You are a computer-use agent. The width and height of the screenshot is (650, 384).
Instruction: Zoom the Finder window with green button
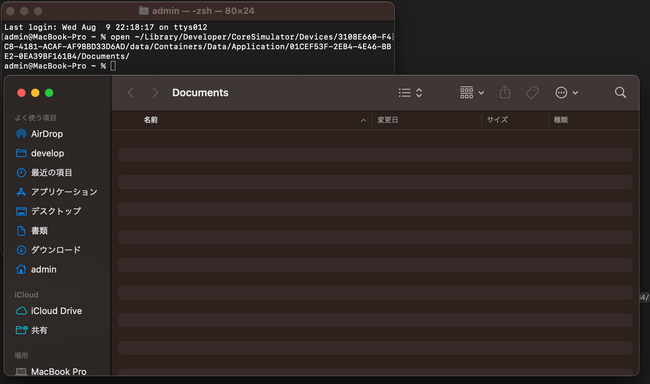49,93
